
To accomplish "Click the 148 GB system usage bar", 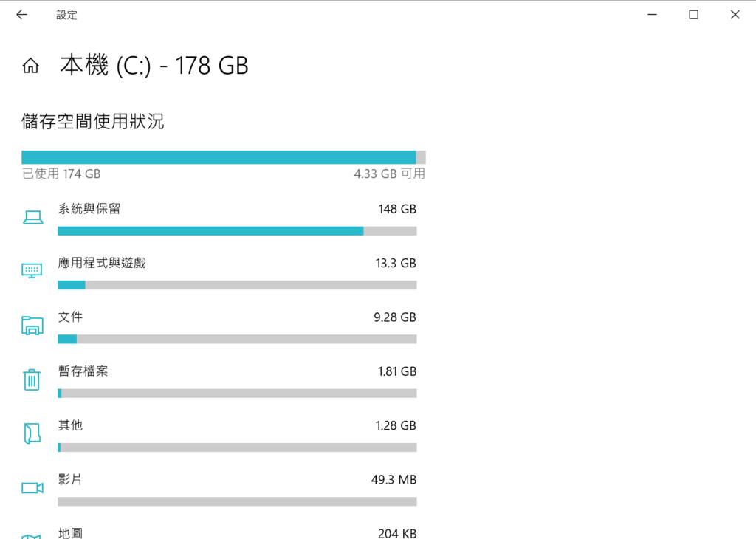I will (237, 231).
